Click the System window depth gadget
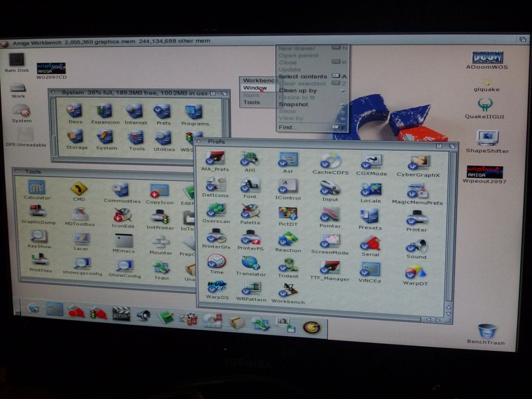Image resolution: width=532 pixels, height=399 pixels. click(x=225, y=93)
